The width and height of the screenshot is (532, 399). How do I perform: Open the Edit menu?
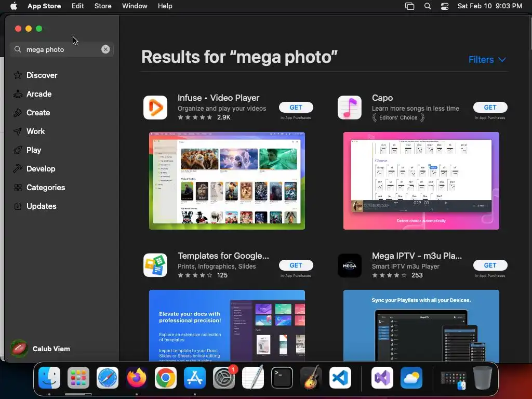coord(78,6)
